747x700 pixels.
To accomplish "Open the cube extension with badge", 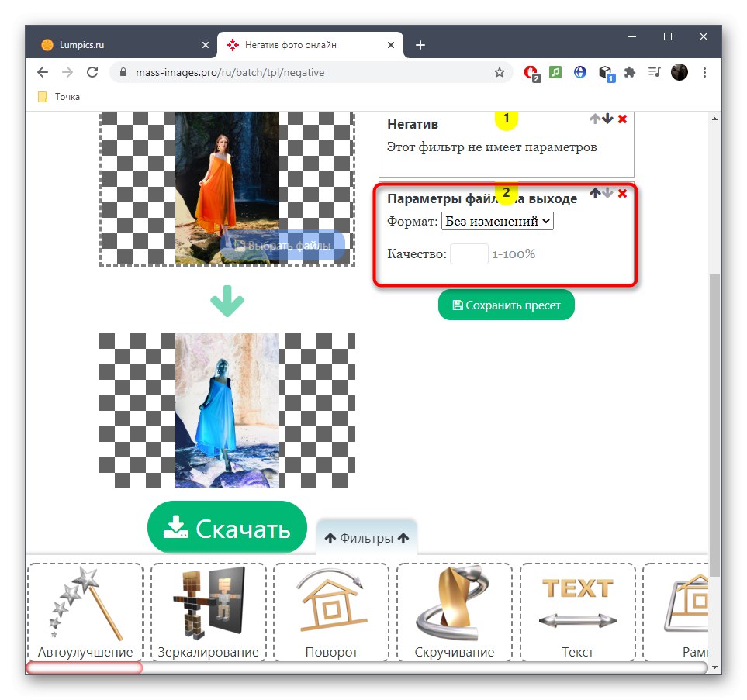I will 607,74.
